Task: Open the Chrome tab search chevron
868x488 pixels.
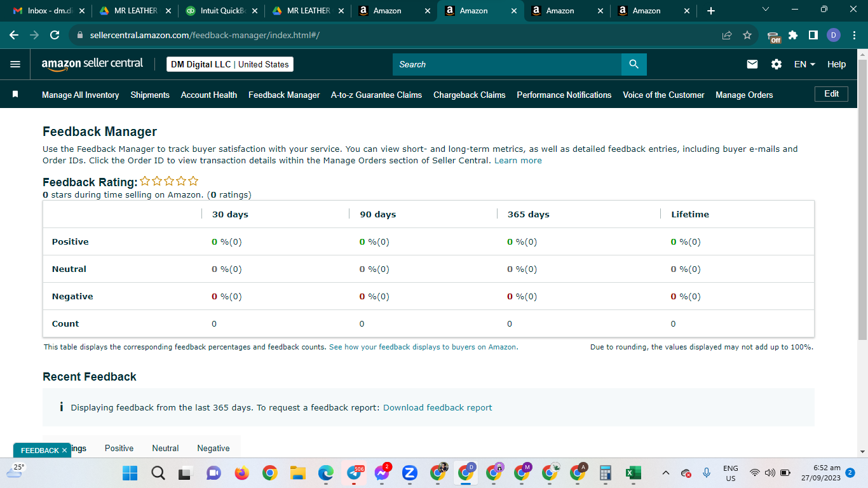Action: pos(765,10)
